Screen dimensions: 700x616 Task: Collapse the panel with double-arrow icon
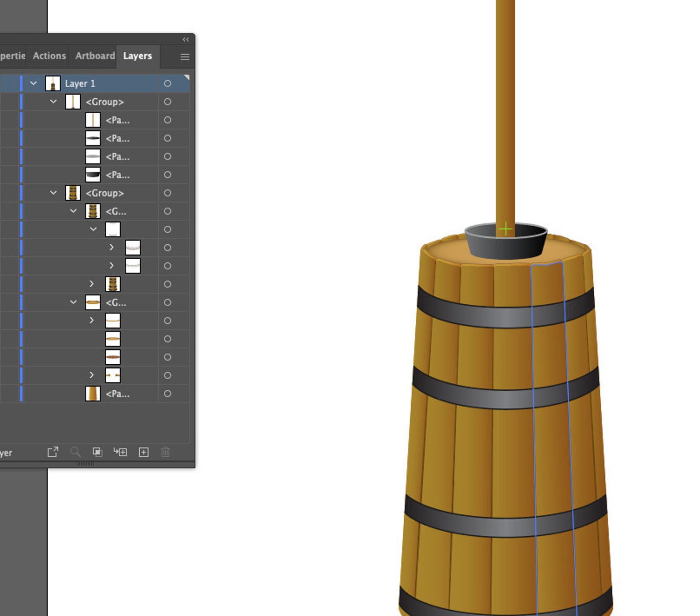186,40
